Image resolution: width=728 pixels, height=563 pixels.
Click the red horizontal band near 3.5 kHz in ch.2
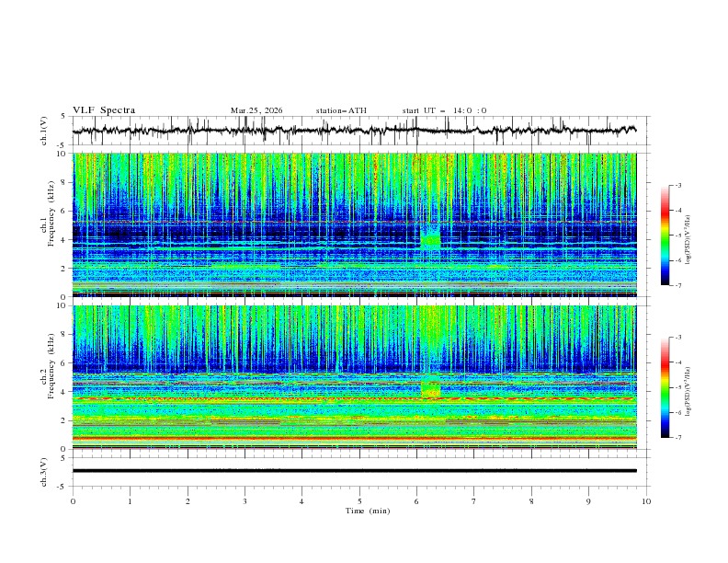[354, 398]
